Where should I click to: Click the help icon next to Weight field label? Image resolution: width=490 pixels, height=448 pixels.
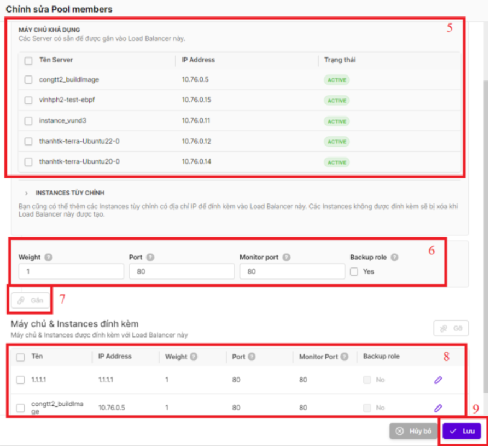pyautogui.click(x=49, y=258)
